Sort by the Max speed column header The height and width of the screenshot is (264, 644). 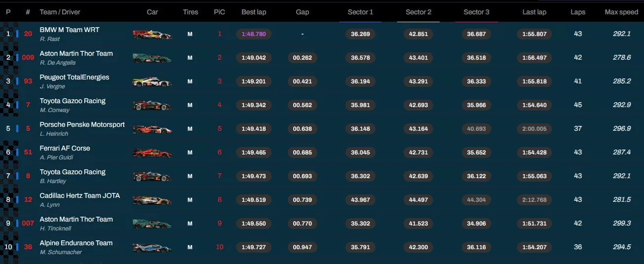click(621, 12)
